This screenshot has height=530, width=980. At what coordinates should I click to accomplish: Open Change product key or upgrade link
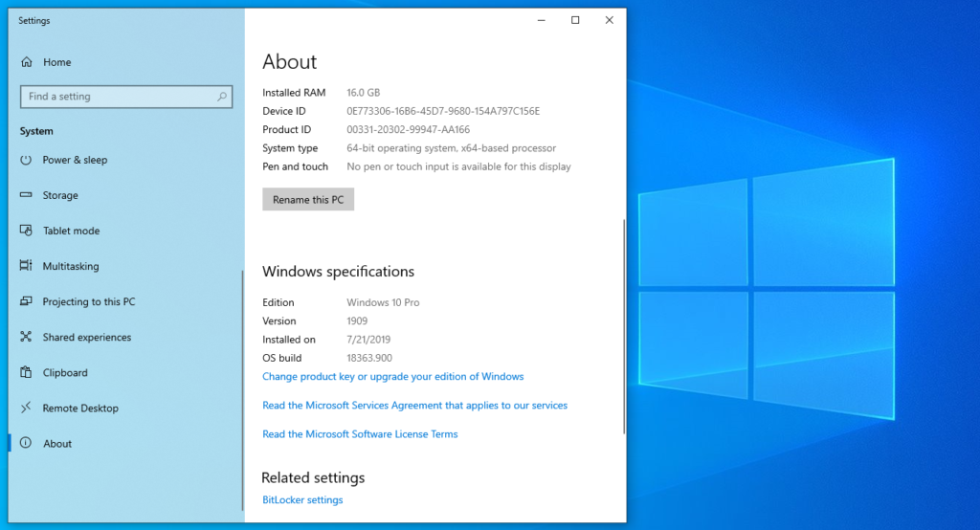pos(393,376)
